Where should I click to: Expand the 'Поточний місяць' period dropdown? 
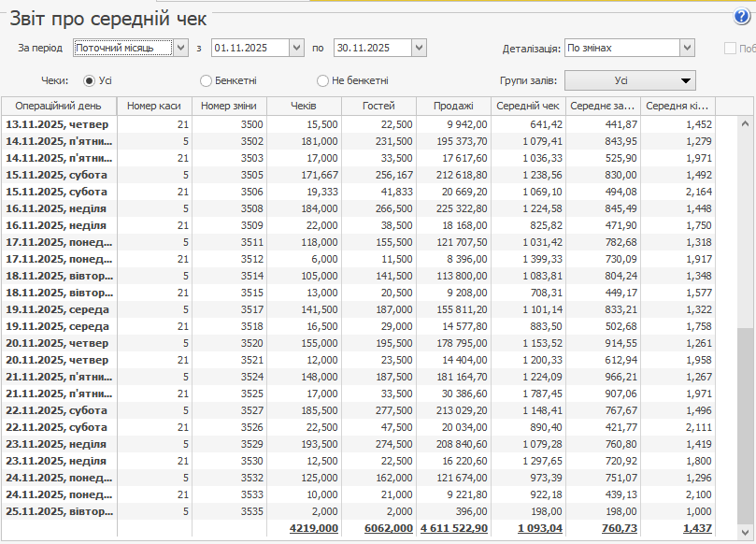180,48
